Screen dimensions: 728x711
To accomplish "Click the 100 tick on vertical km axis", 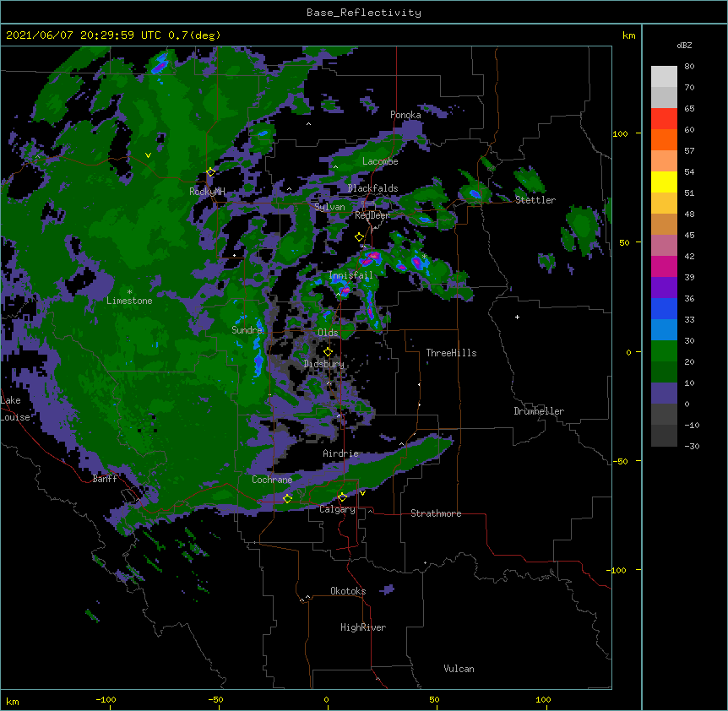I will pyautogui.click(x=620, y=133).
